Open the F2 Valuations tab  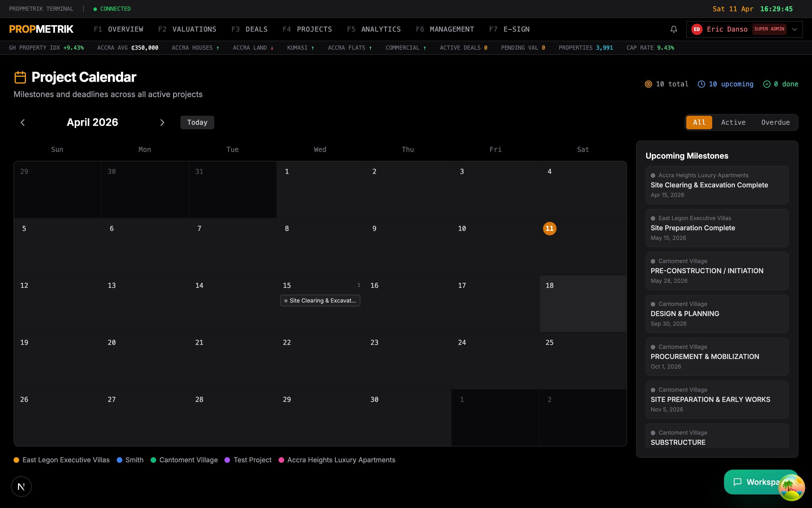187,29
